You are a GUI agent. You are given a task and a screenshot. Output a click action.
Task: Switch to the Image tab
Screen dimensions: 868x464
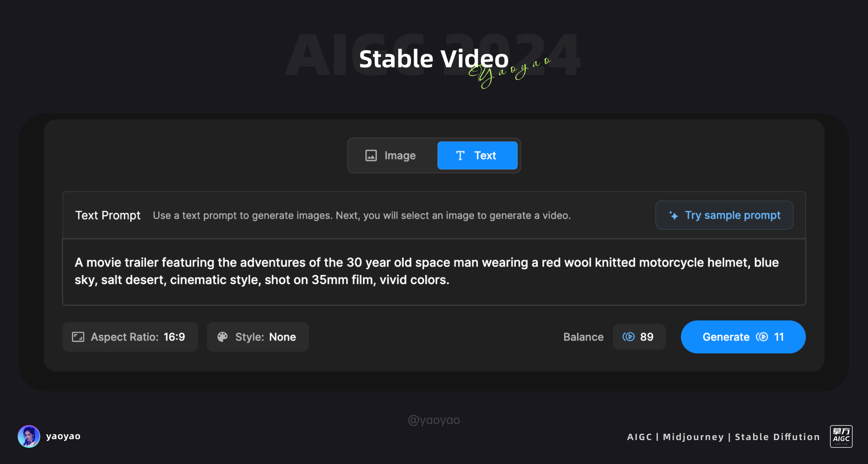coord(392,155)
